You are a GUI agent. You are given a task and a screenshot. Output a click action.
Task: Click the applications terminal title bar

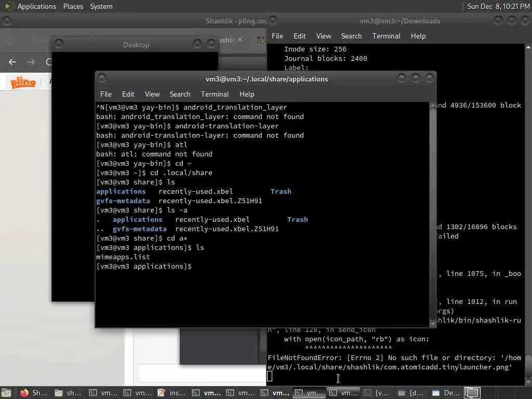[x=267, y=79]
